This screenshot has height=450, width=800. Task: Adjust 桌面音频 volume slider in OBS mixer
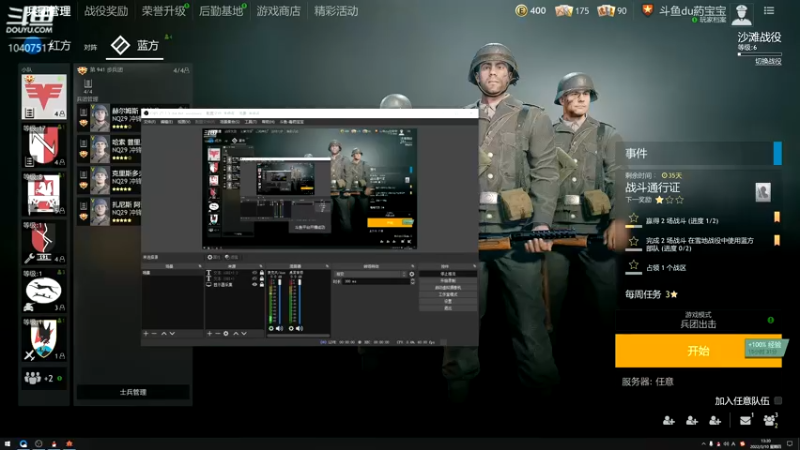pyautogui.click(x=299, y=300)
